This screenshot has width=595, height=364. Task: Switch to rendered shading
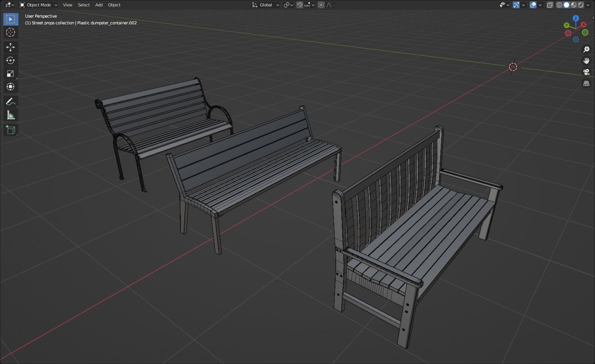581,5
